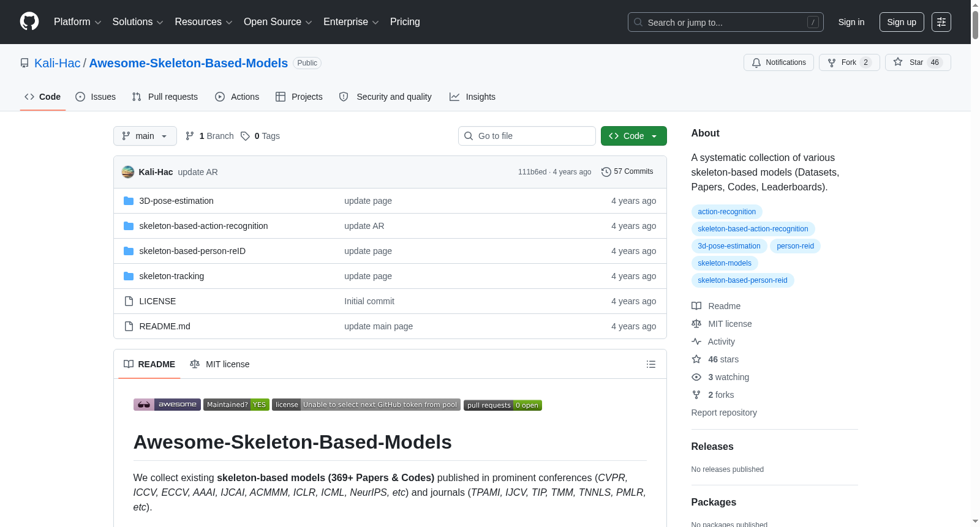Open the Pricing link
Image resolution: width=980 pixels, height=527 pixels.
pos(405,22)
